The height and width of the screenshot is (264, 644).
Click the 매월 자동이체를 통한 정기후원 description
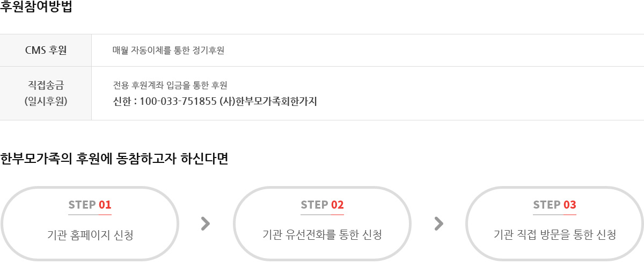pos(169,51)
